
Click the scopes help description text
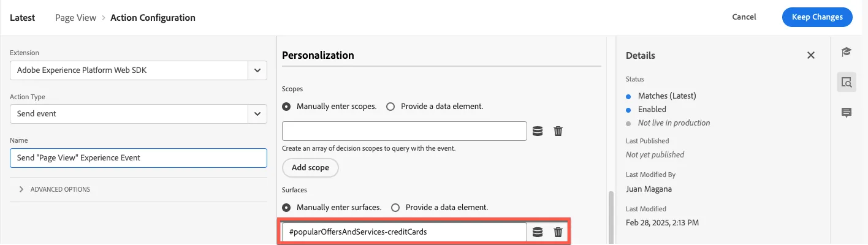[x=368, y=148]
